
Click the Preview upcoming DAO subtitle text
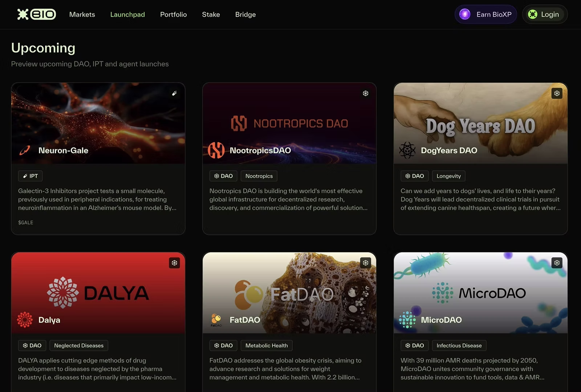point(90,64)
